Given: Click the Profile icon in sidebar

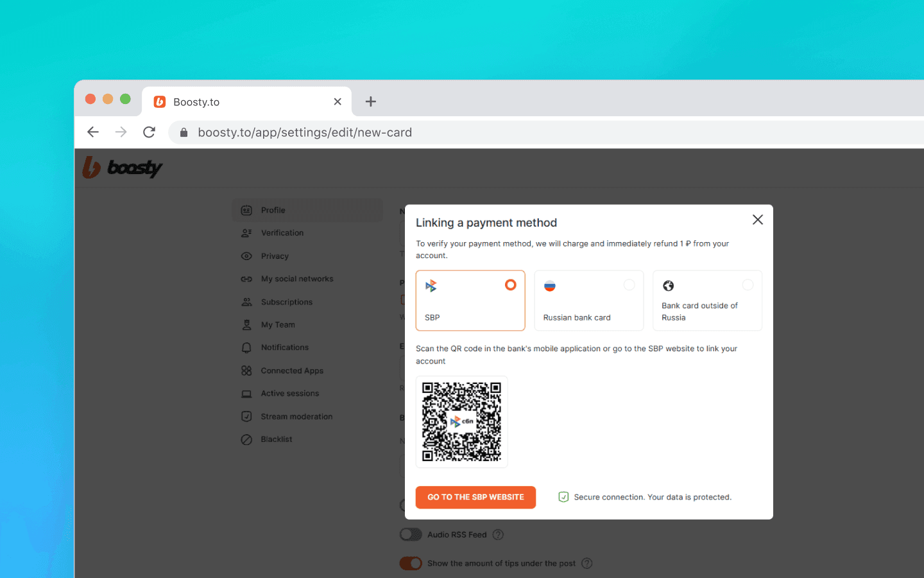Looking at the screenshot, I should point(246,210).
